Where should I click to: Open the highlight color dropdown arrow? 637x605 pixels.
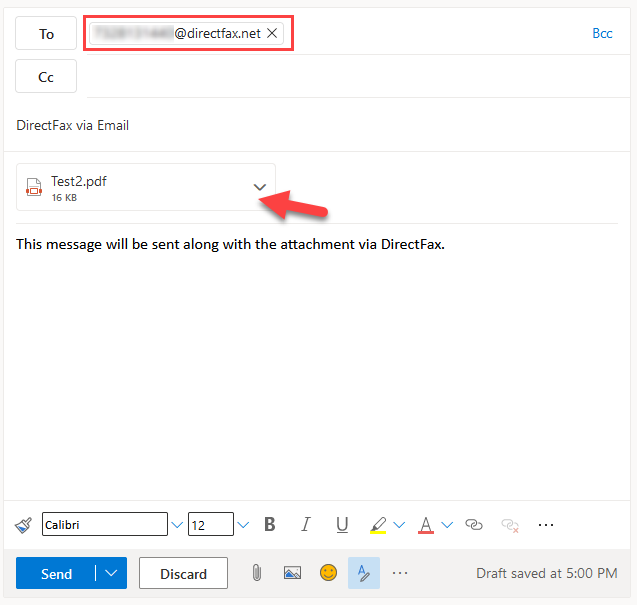(x=399, y=524)
